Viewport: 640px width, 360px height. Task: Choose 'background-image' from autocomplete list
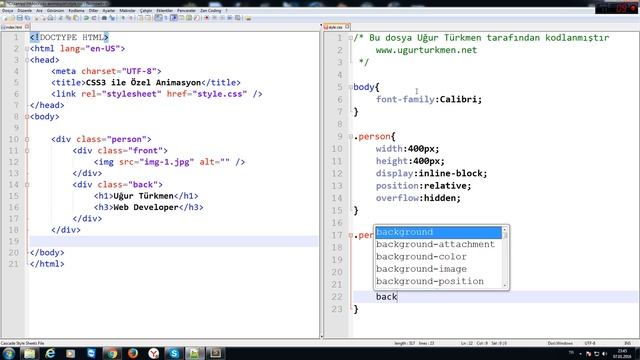pyautogui.click(x=438, y=269)
